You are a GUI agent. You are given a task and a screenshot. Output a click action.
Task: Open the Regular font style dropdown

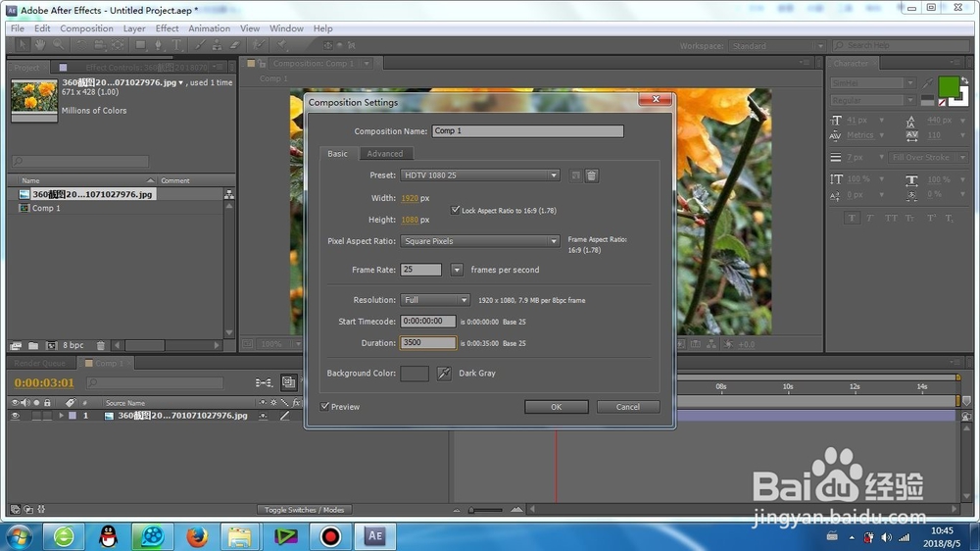872,100
